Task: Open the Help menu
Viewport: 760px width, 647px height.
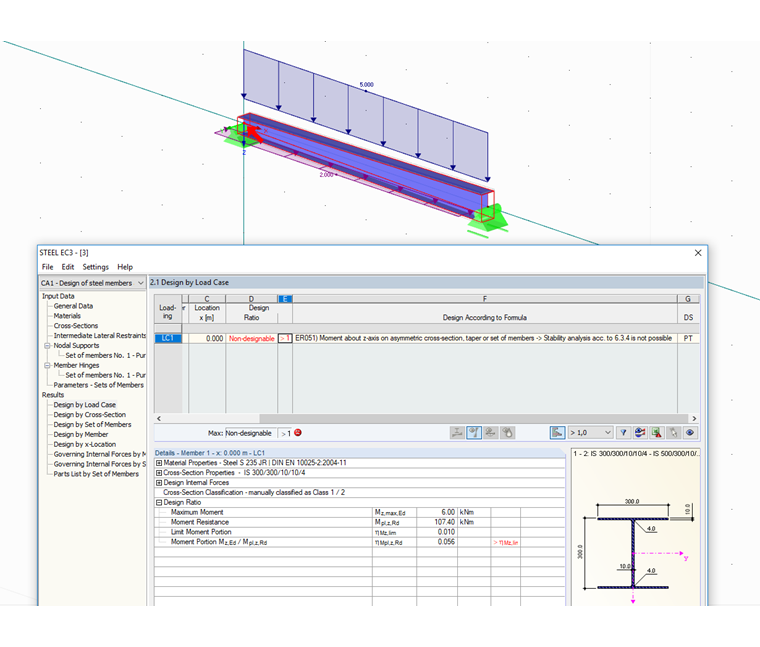Action: 125,267
